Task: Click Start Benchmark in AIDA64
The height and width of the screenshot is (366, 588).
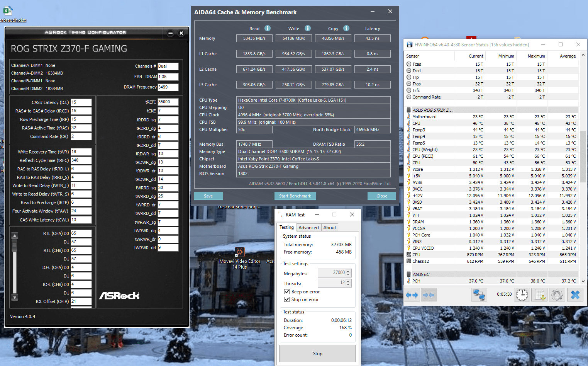Action: [295, 196]
